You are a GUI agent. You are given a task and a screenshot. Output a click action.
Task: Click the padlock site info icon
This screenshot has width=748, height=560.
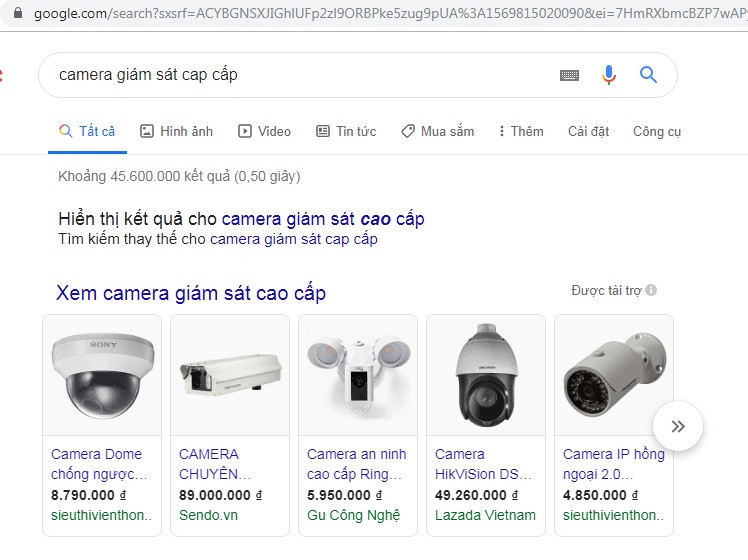[x=18, y=12]
